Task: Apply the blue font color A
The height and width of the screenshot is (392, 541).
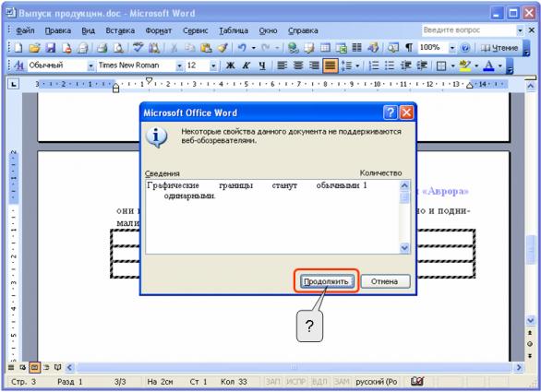Action: coord(489,65)
